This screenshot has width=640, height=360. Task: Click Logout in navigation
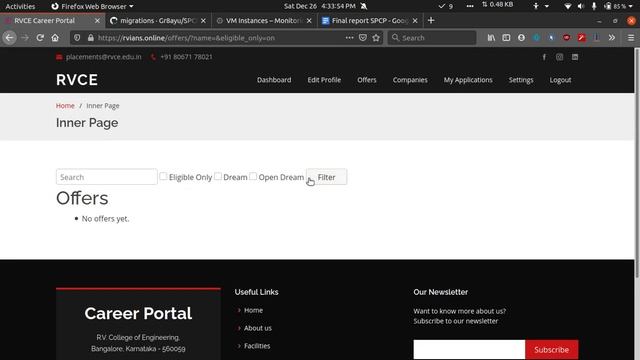click(x=560, y=80)
